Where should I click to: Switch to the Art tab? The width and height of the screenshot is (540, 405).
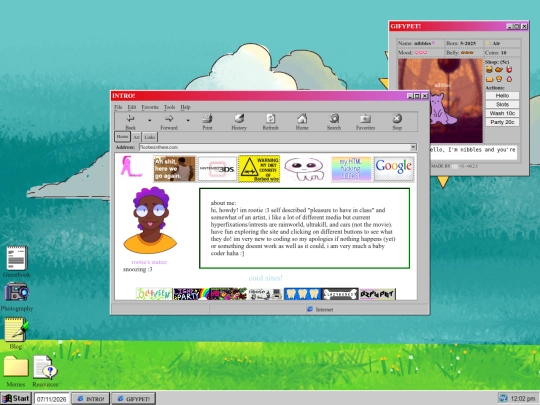pyautogui.click(x=136, y=137)
